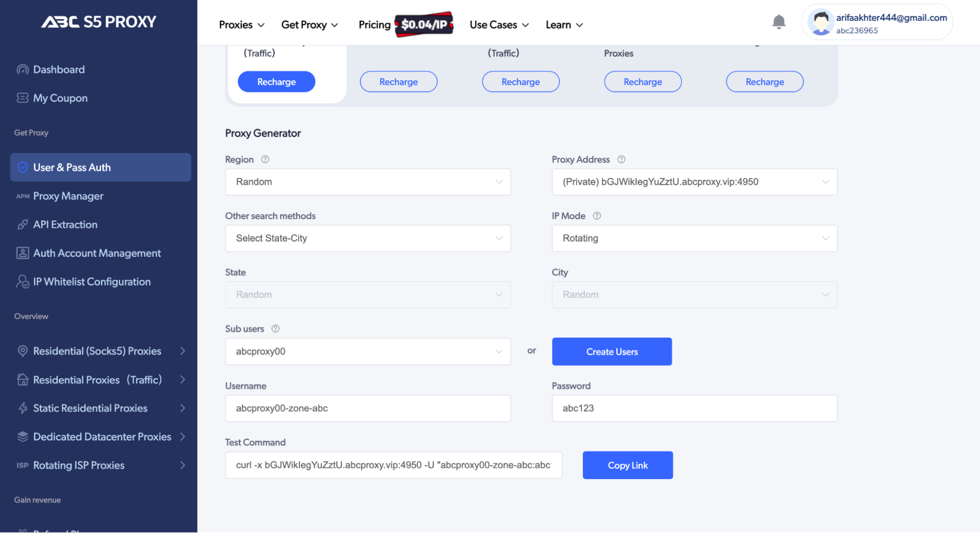Open the notification bell
This screenshot has height=533, width=980.
pos(779,22)
